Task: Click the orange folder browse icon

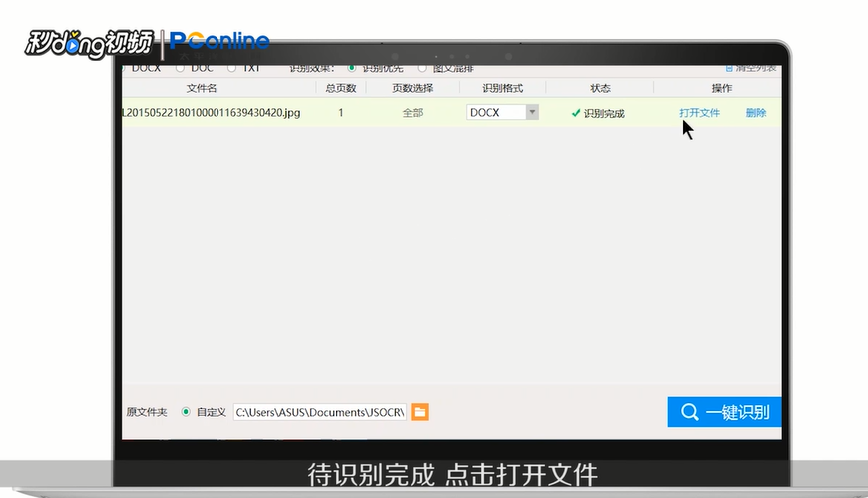Action: pyautogui.click(x=420, y=412)
